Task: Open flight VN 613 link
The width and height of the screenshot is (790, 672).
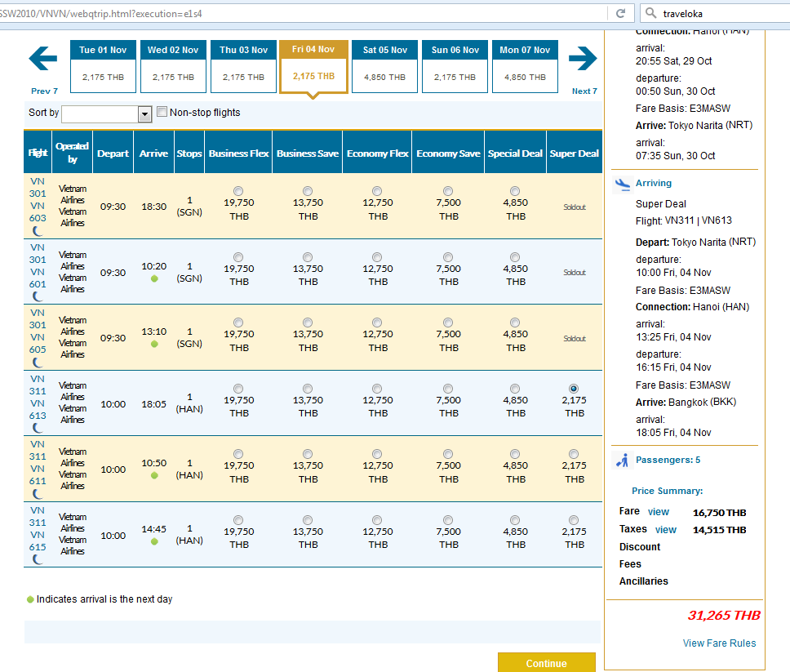Action: click(x=38, y=409)
